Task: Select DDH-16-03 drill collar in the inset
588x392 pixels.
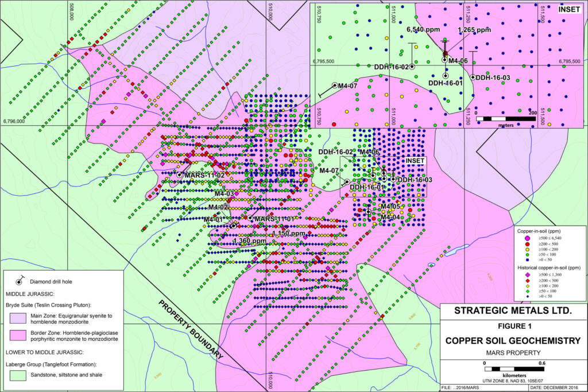Action: coord(473,77)
